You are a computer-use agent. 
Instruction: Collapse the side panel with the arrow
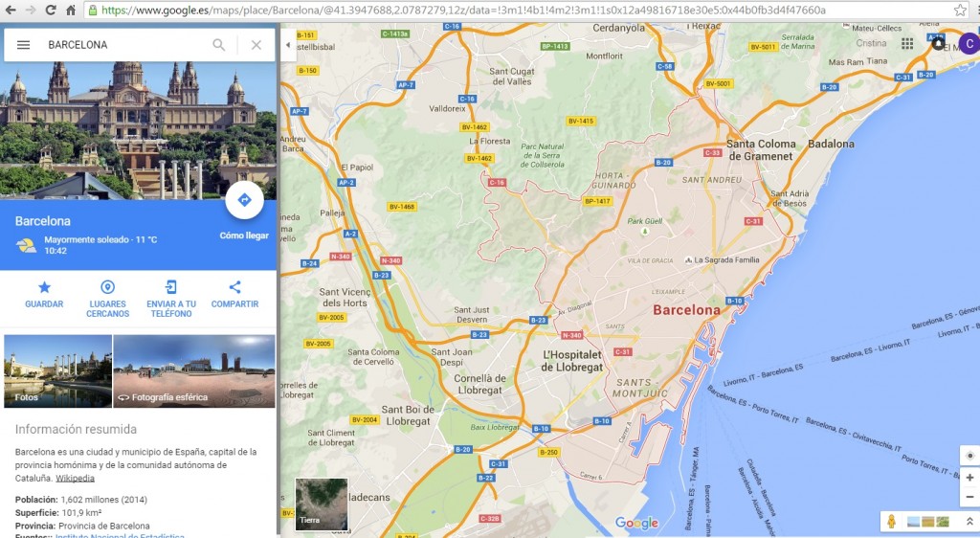tap(287, 44)
